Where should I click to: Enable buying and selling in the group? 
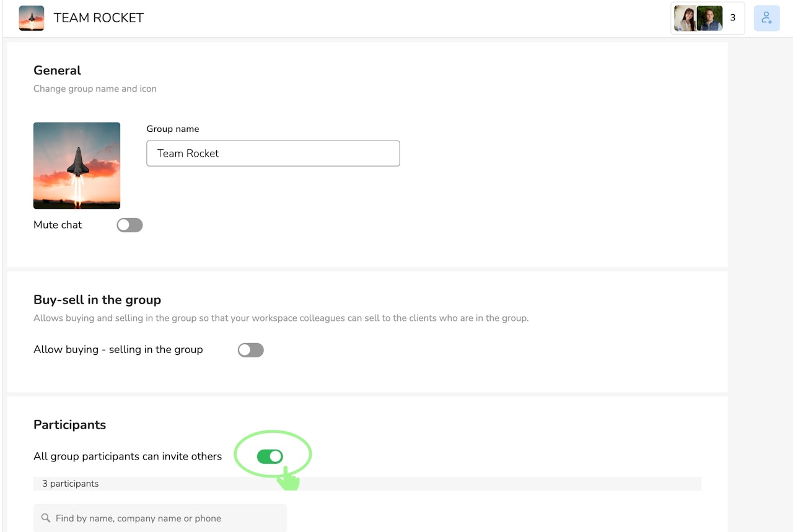point(251,350)
